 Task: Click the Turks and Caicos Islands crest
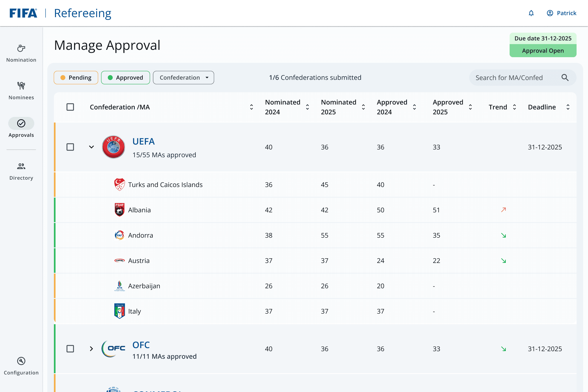point(120,185)
